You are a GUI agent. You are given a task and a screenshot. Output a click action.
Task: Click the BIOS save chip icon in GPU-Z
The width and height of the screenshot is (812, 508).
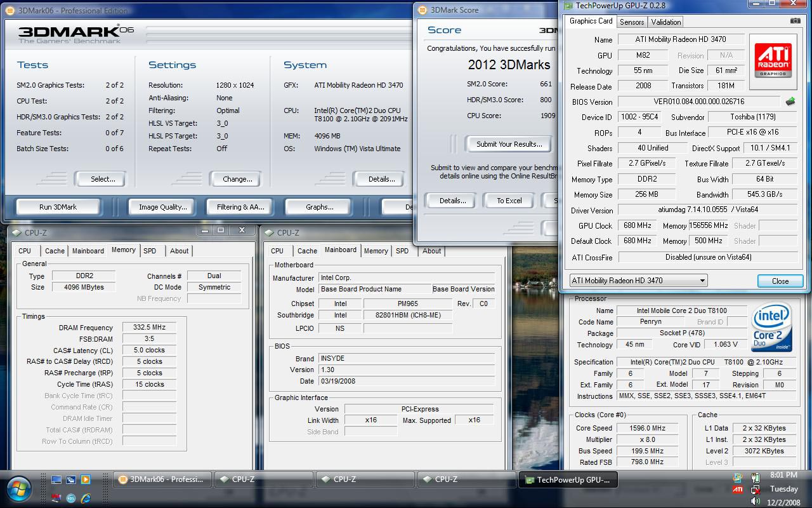(790, 101)
